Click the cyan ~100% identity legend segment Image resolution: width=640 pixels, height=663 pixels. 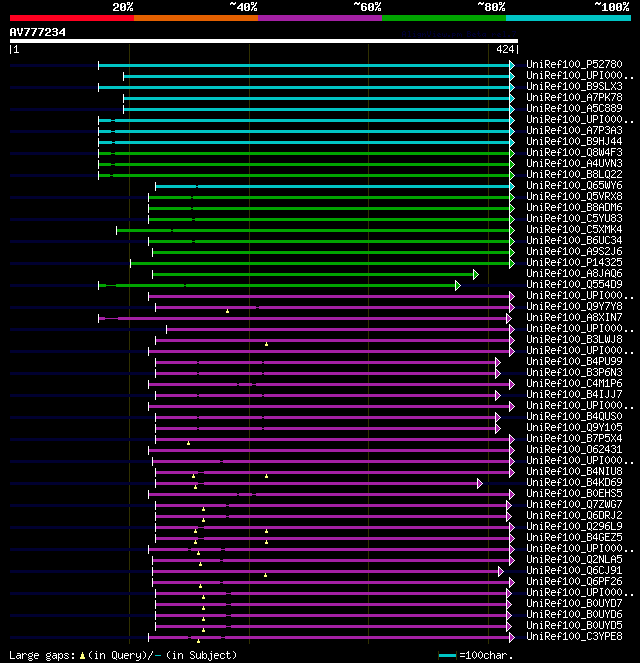(x=568, y=18)
